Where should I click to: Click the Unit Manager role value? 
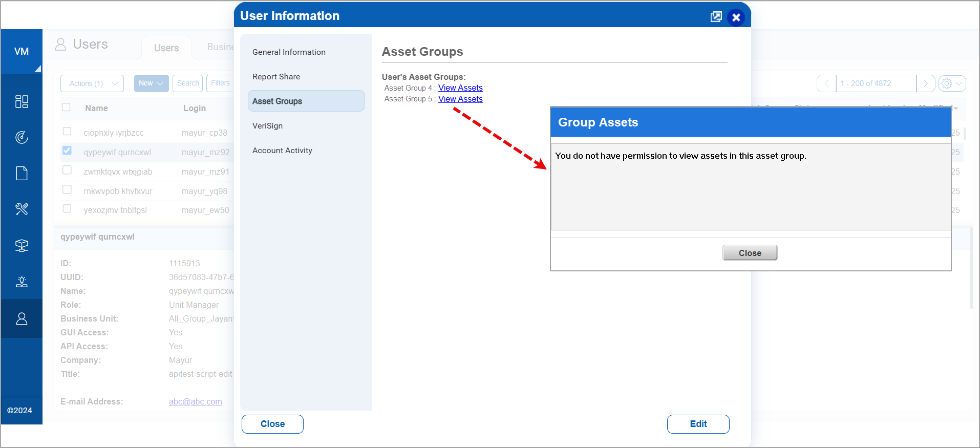194,305
